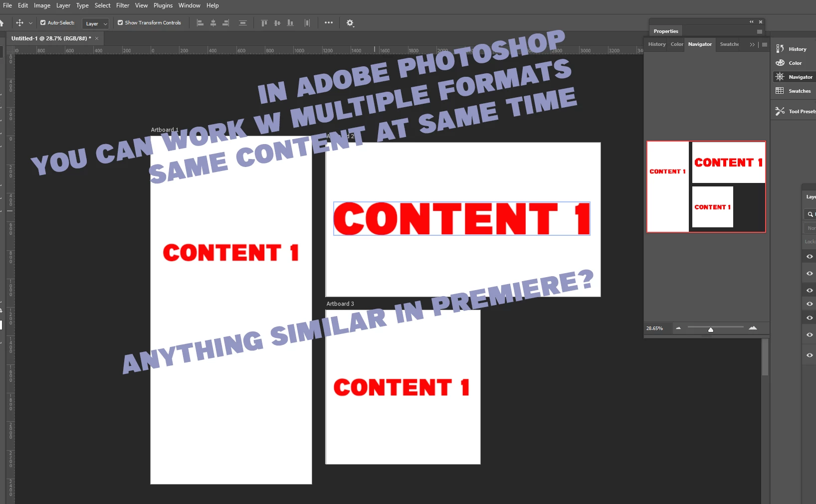816x504 pixels.
Task: Align top edges using options bar icon
Action: [264, 23]
